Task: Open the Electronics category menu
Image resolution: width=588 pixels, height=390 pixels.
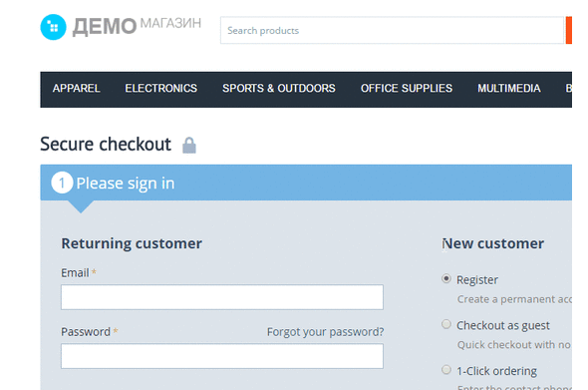Action: coord(160,88)
